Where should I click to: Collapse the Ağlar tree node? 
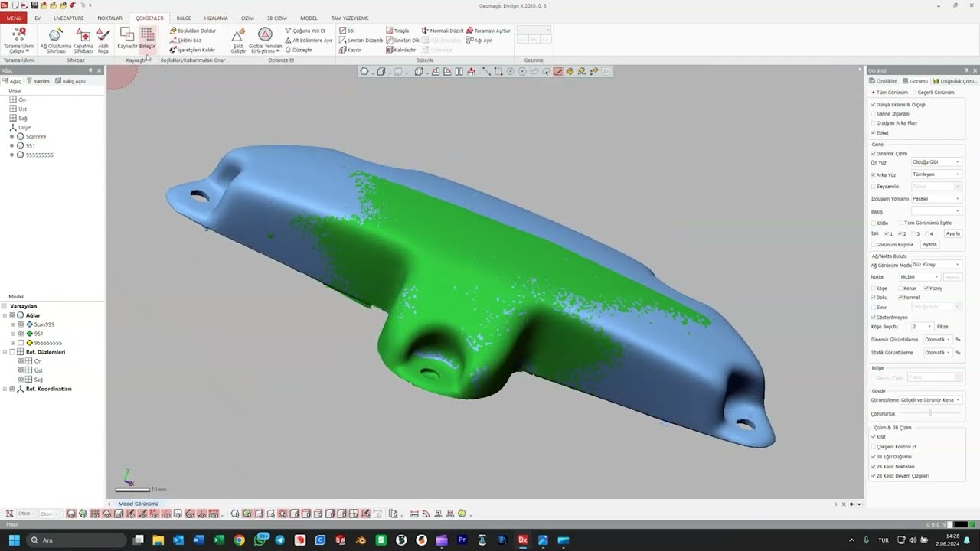tap(5, 315)
